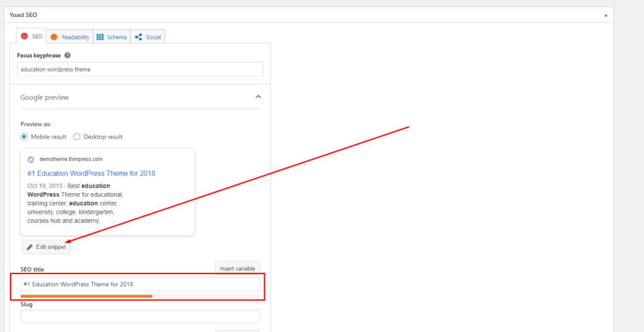
Task: Click the Edit snippet button
Action: [47, 247]
